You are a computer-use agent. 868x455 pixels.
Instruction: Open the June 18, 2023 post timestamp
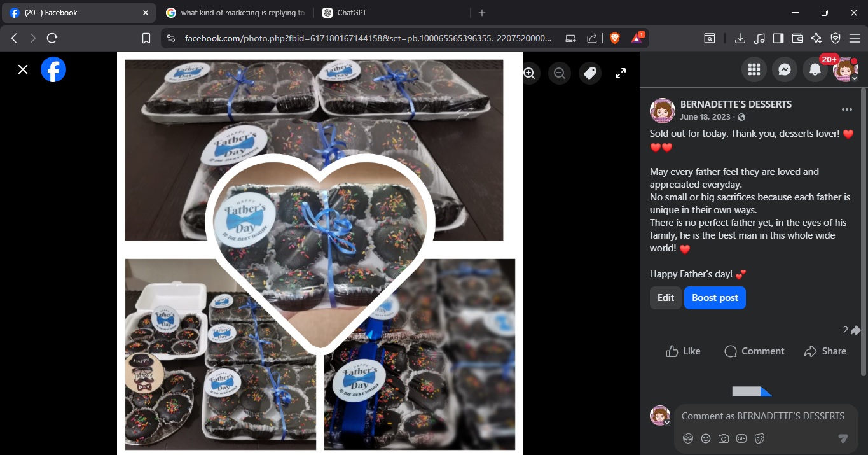[x=706, y=117]
